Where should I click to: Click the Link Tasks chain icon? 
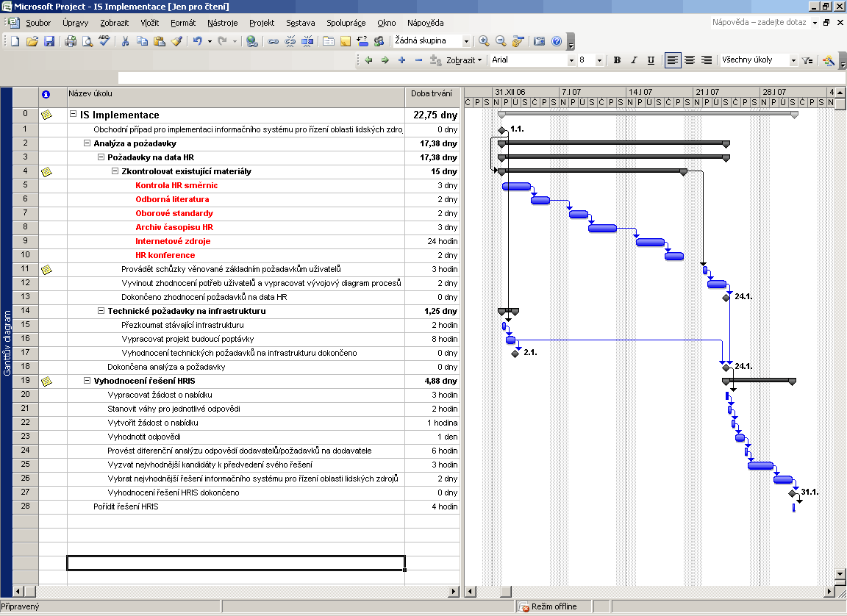[274, 41]
